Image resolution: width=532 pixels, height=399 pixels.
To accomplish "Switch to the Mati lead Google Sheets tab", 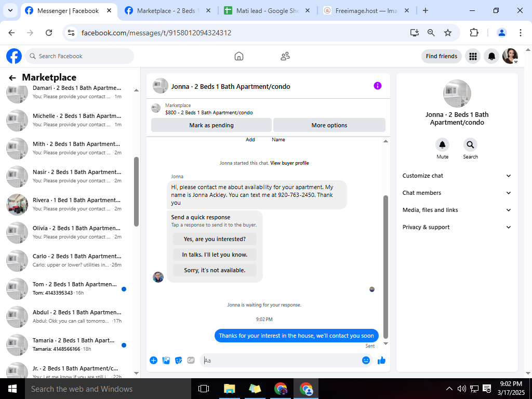I will [267, 11].
